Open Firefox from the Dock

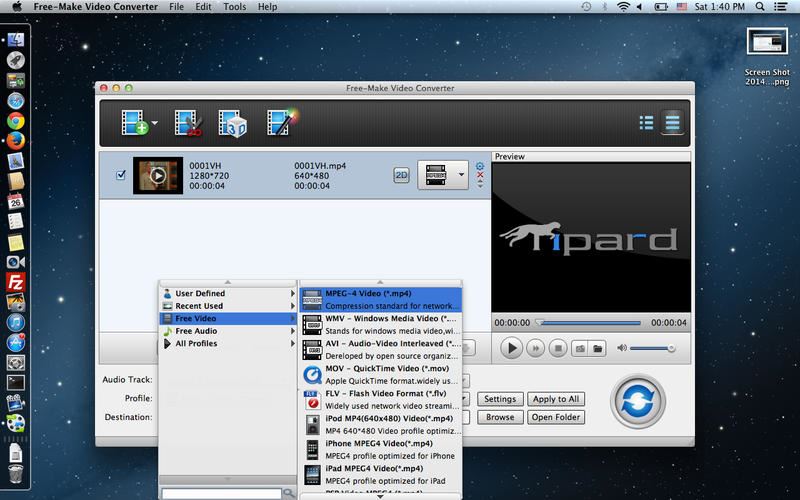[x=16, y=141]
